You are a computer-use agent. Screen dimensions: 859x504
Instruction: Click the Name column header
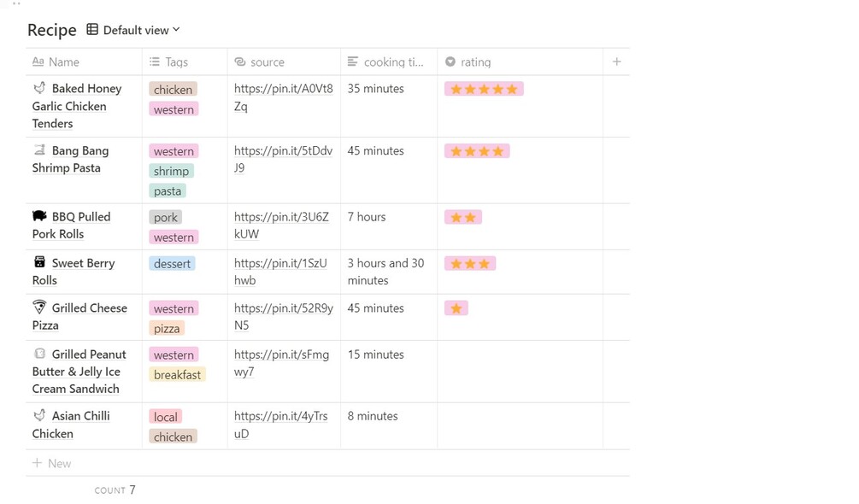click(x=64, y=62)
